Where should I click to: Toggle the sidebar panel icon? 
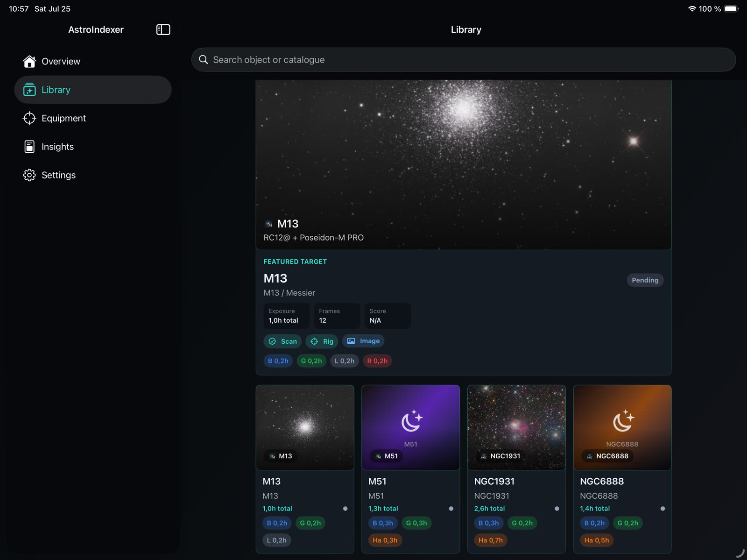tap(163, 29)
